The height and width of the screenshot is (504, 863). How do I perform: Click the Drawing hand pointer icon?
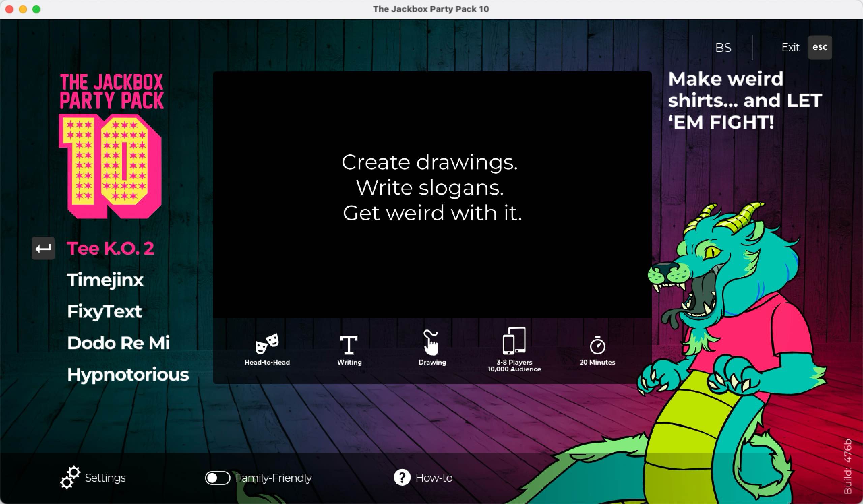pyautogui.click(x=430, y=343)
